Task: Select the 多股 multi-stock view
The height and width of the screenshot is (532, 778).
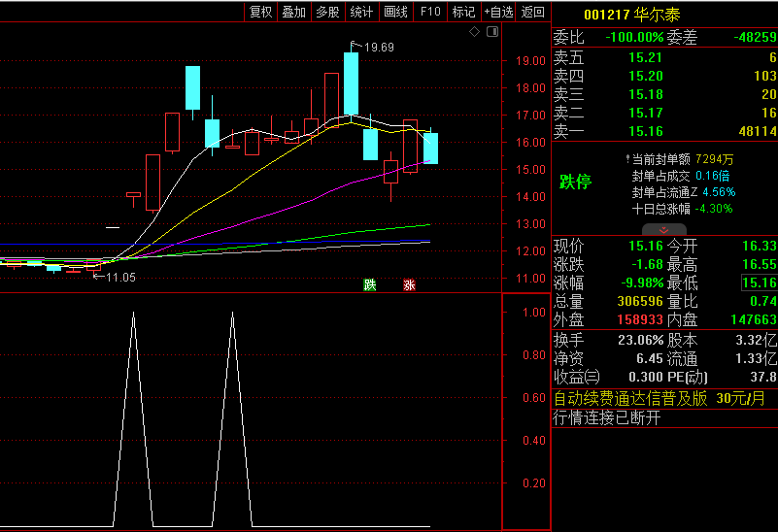Action: tap(327, 12)
